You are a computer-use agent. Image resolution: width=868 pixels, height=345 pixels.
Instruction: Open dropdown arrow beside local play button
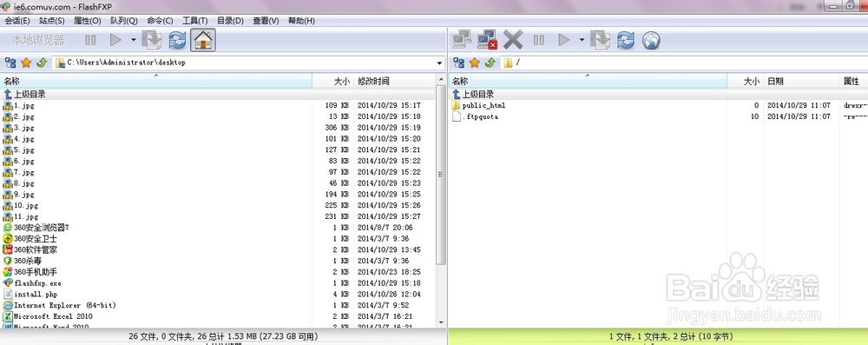coord(134,40)
